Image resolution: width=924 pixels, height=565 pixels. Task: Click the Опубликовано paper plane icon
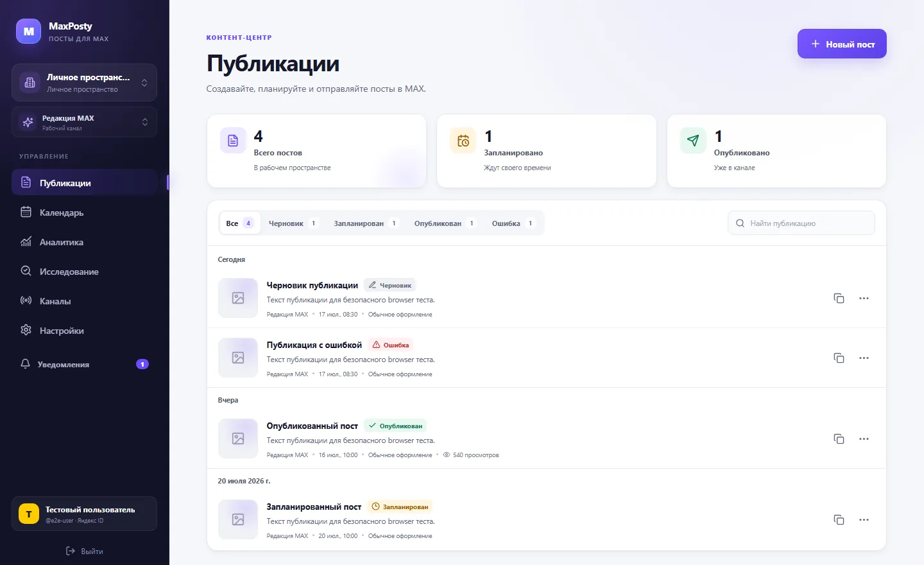click(x=693, y=141)
